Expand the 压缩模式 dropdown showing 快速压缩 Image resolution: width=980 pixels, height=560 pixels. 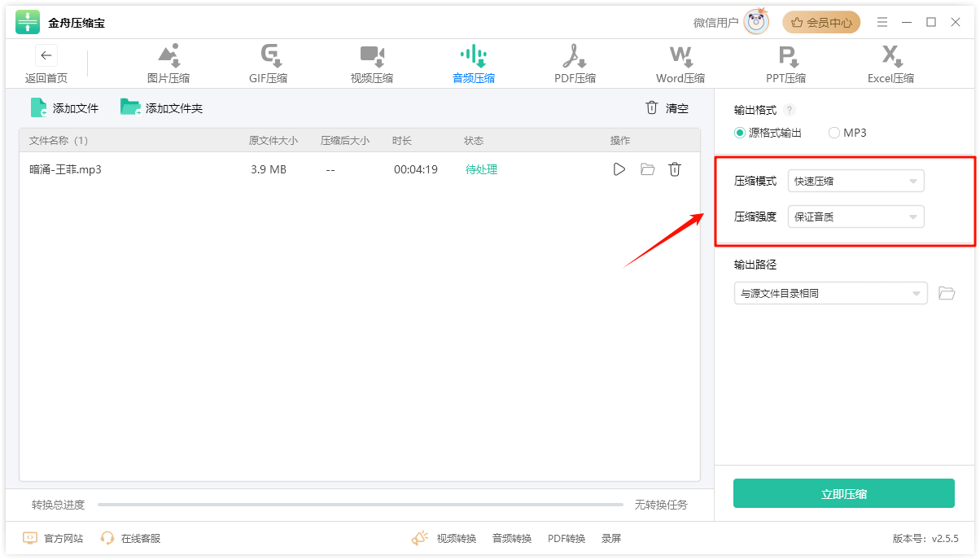(856, 181)
